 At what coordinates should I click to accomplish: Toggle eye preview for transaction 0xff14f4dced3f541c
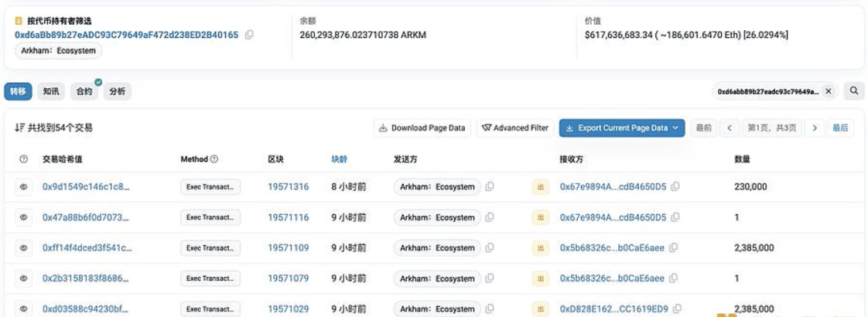tap(23, 248)
